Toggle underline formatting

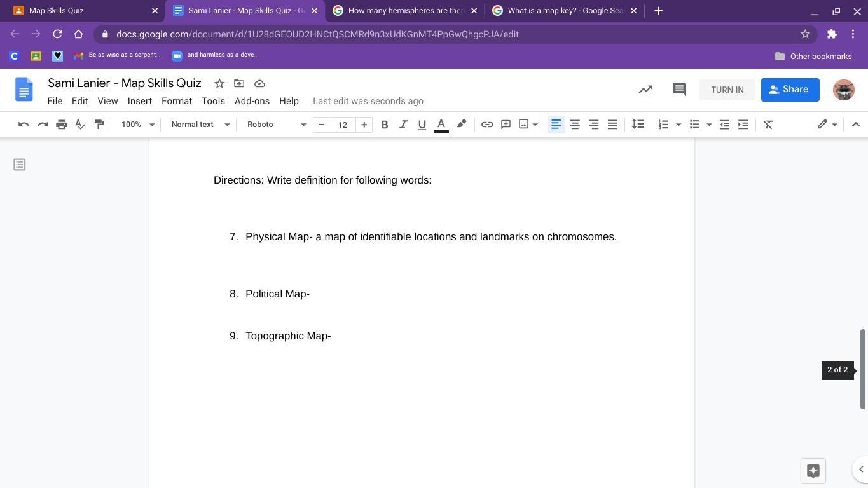pos(422,125)
